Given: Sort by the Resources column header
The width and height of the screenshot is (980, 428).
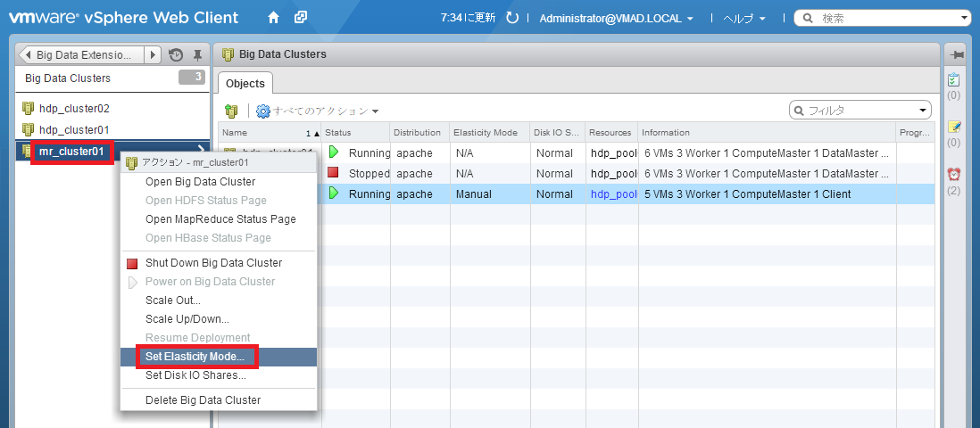Looking at the screenshot, I should (x=610, y=133).
